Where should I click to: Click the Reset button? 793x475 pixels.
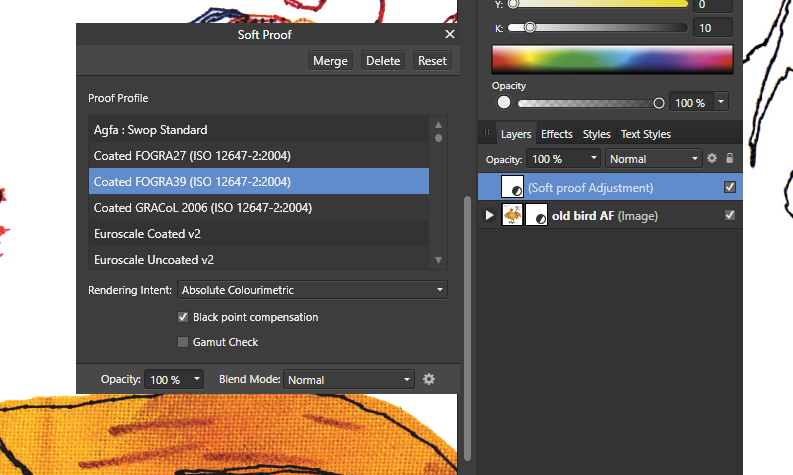point(432,61)
